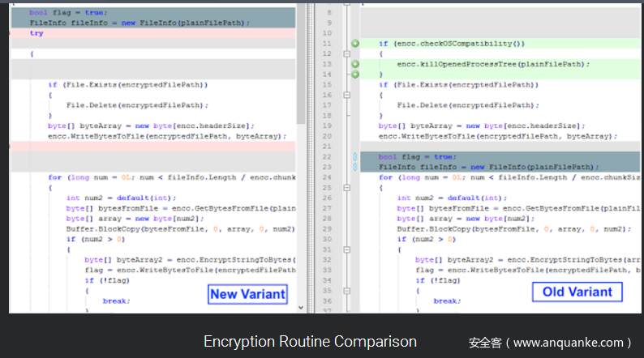Collapse the for-loop fold at line 25

[x=346, y=188]
